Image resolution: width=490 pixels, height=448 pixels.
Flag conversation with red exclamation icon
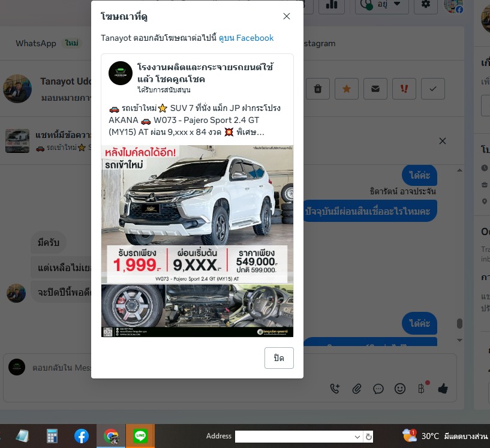coord(404,89)
